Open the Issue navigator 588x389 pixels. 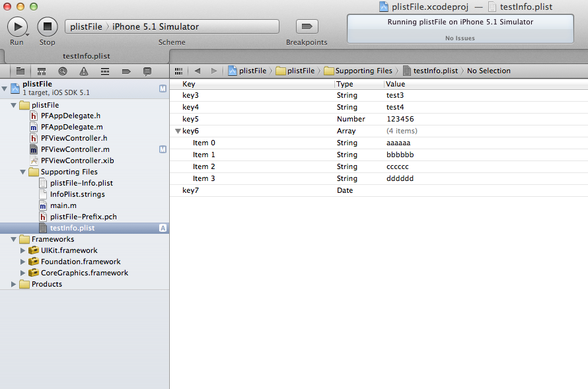[84, 71]
